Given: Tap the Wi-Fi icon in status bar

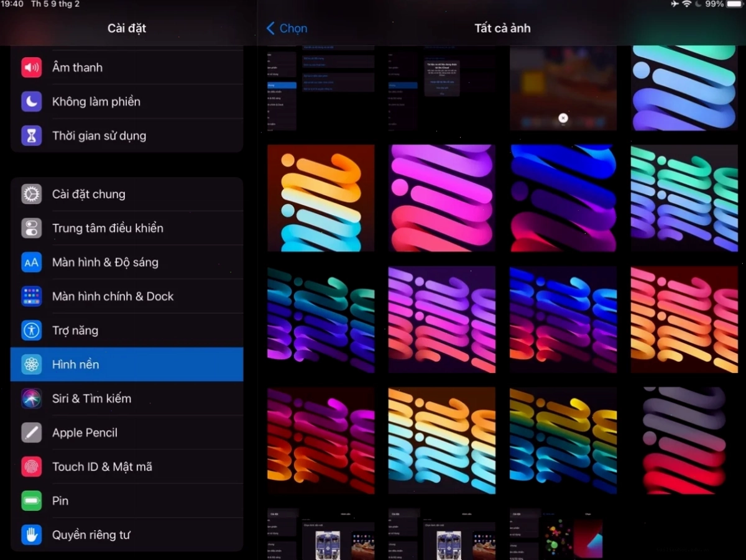Looking at the screenshot, I should [x=686, y=4].
